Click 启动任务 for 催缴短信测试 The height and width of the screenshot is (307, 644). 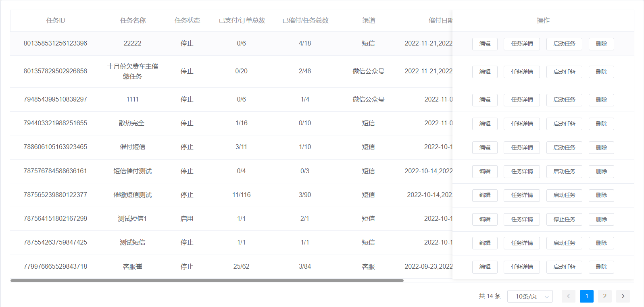click(564, 195)
